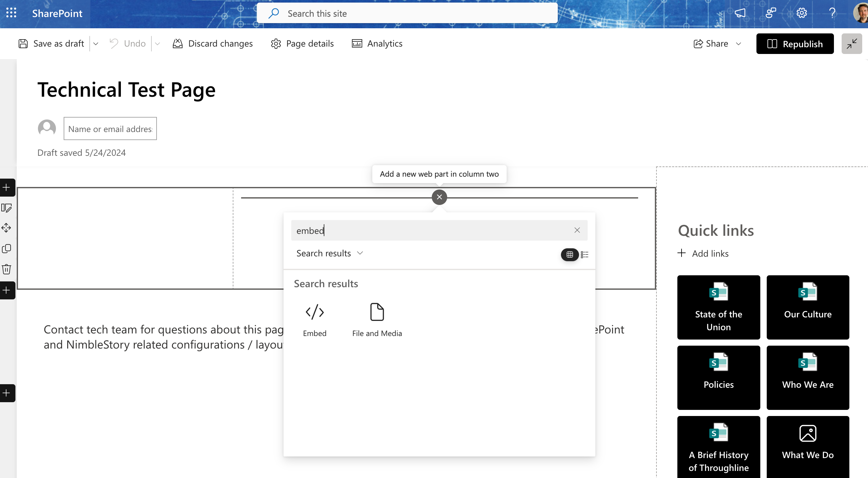The height and width of the screenshot is (478, 868).
Task: Open Analytics
Action: pos(377,43)
